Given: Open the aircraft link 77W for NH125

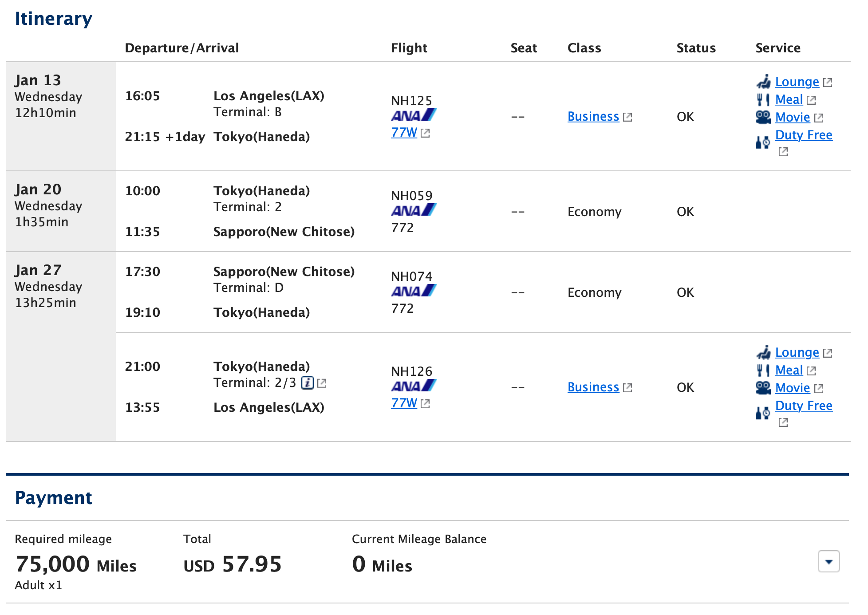Looking at the screenshot, I should coord(404,132).
